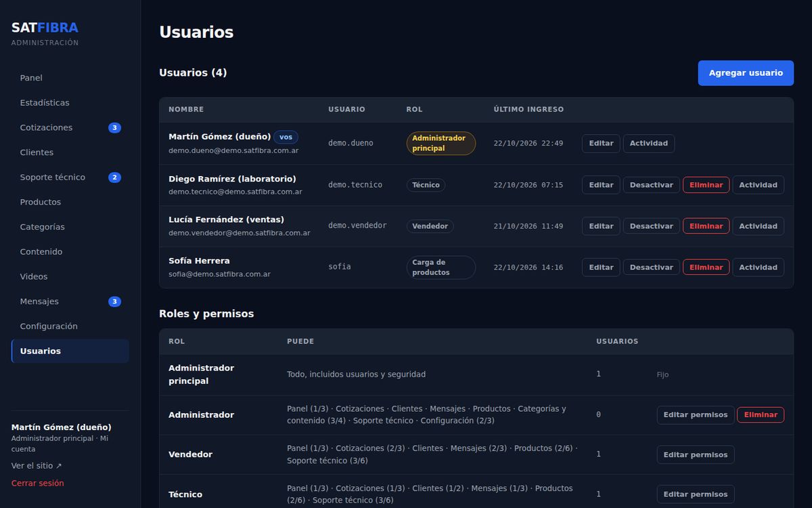Go to Estadísticas in the sidebar
This screenshot has height=508, width=812.
click(70, 103)
